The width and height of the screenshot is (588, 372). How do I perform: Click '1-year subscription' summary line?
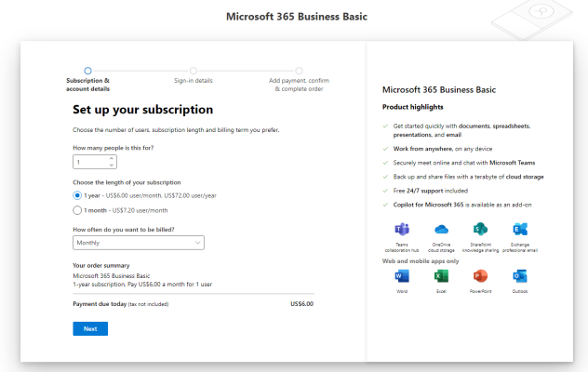[142, 285]
